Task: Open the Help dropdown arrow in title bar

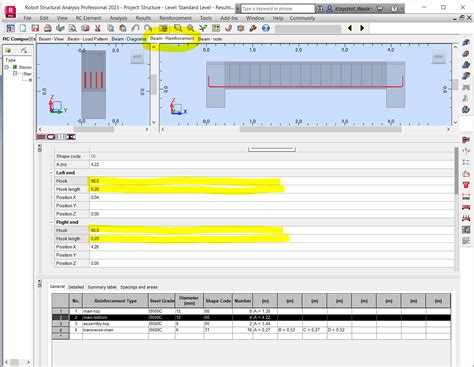Action: 402,9
